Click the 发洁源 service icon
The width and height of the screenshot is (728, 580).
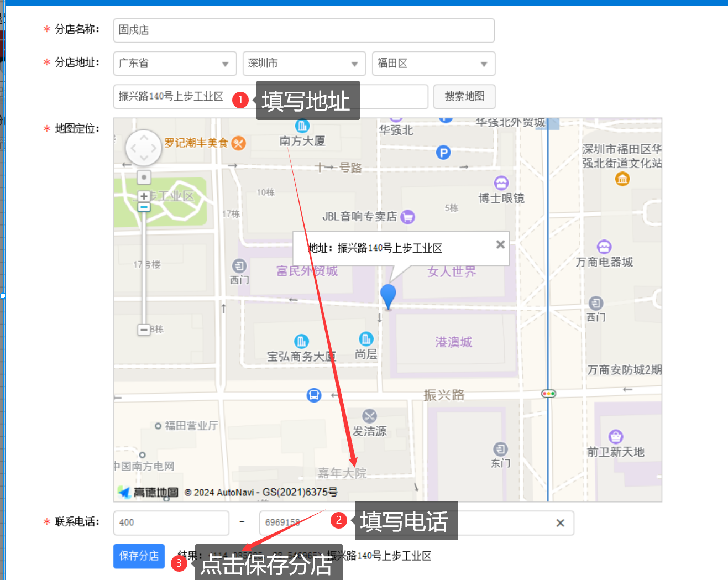(370, 416)
